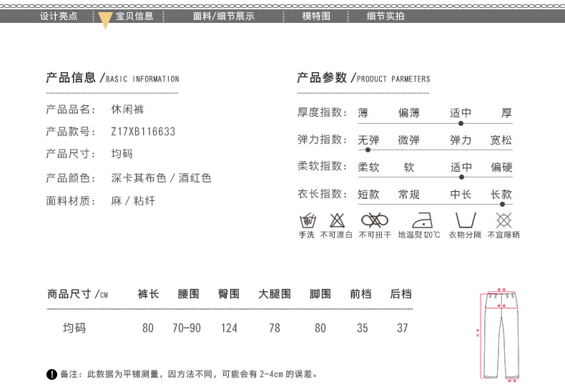Open the 面料/细节展示 tab
This screenshot has height=392, width=565.
[x=224, y=16]
